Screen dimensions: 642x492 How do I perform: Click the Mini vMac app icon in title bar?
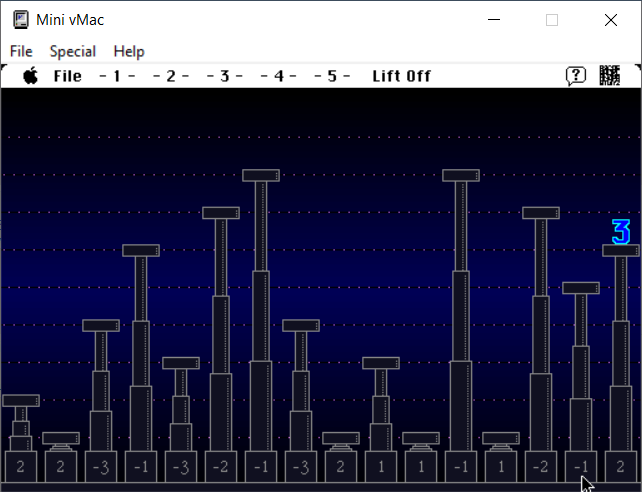coord(21,20)
